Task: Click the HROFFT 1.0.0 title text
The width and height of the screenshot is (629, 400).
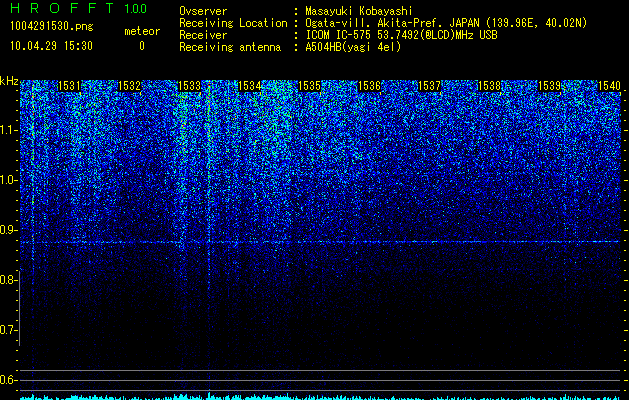Action: [79, 8]
